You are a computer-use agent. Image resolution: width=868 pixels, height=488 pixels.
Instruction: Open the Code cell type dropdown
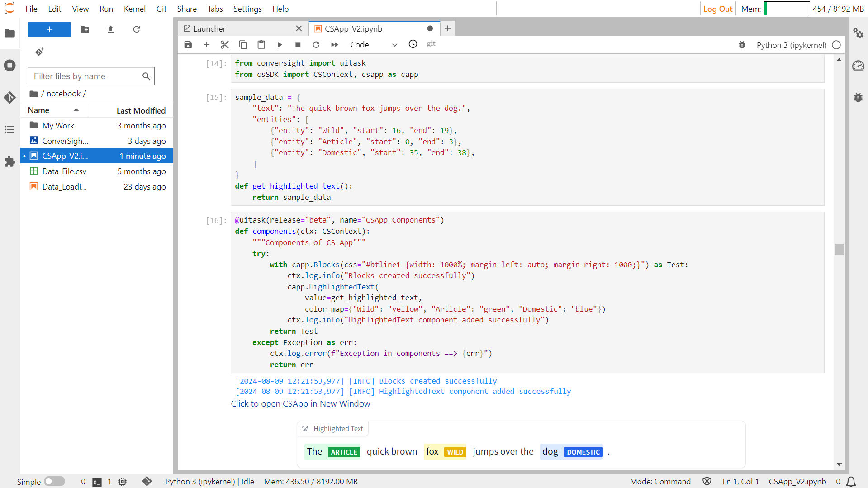374,44
